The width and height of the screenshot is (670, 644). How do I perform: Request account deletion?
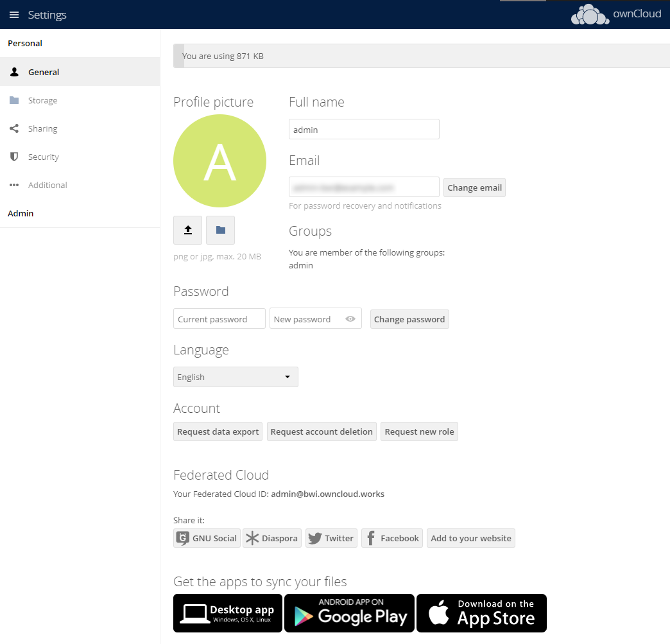[x=321, y=431]
